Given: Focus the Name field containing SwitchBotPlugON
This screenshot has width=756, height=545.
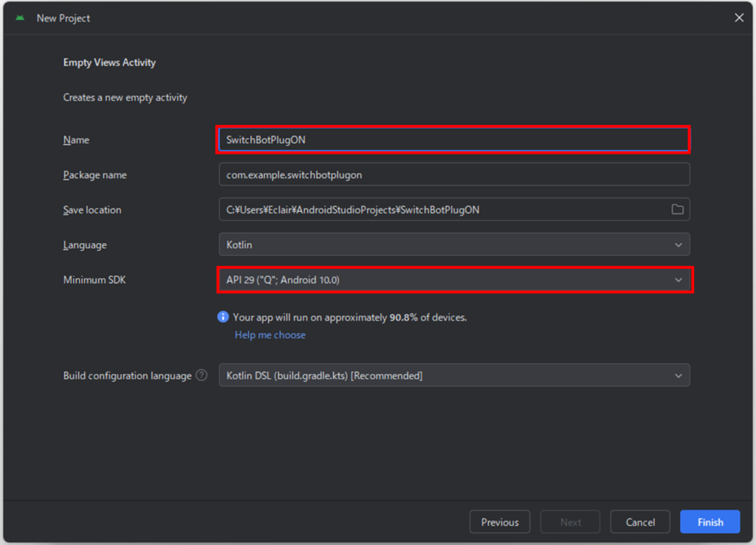Looking at the screenshot, I should [x=453, y=140].
